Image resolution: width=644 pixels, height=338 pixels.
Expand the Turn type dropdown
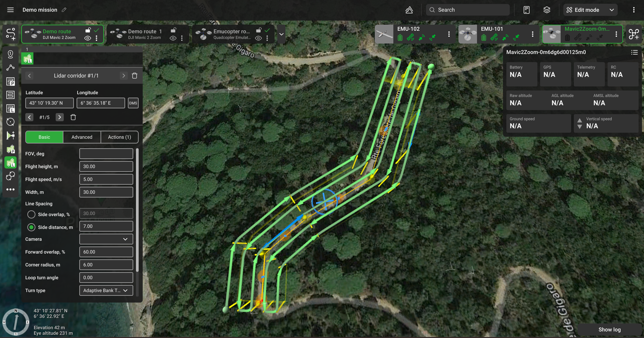(106, 290)
